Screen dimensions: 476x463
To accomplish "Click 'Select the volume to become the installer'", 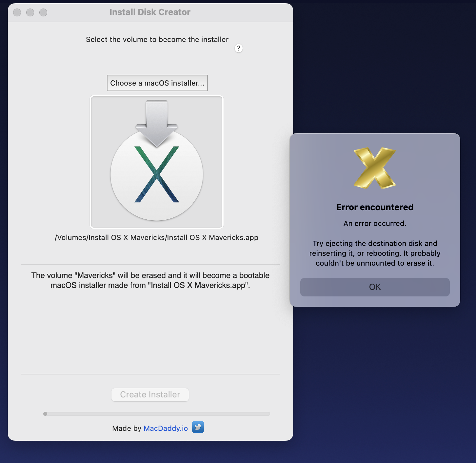I will [157, 39].
